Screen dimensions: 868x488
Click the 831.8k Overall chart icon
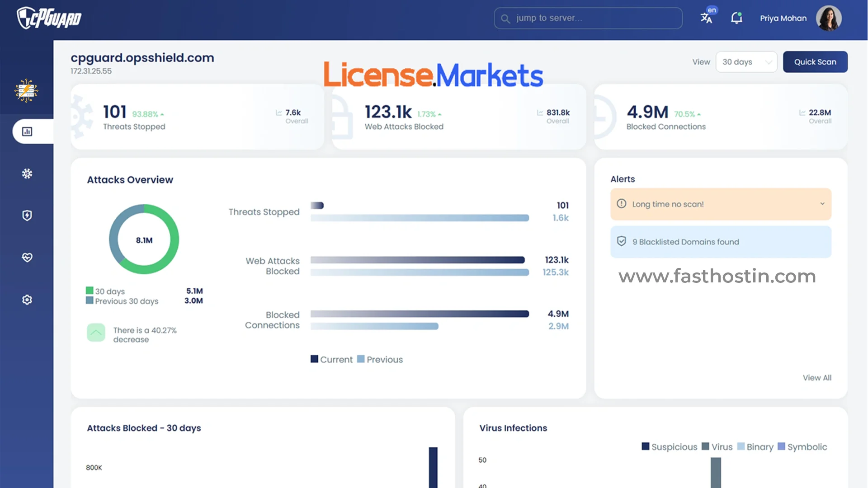[x=540, y=113]
